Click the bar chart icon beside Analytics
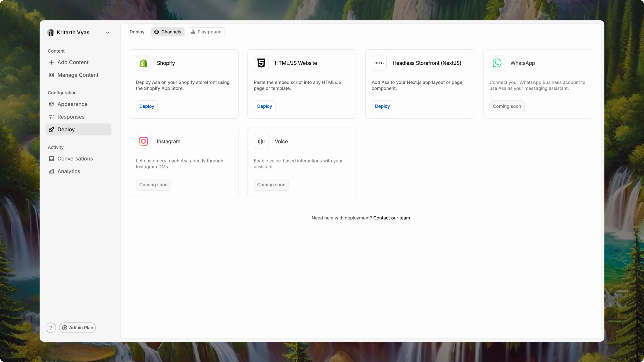The width and height of the screenshot is (644, 362). [52, 171]
